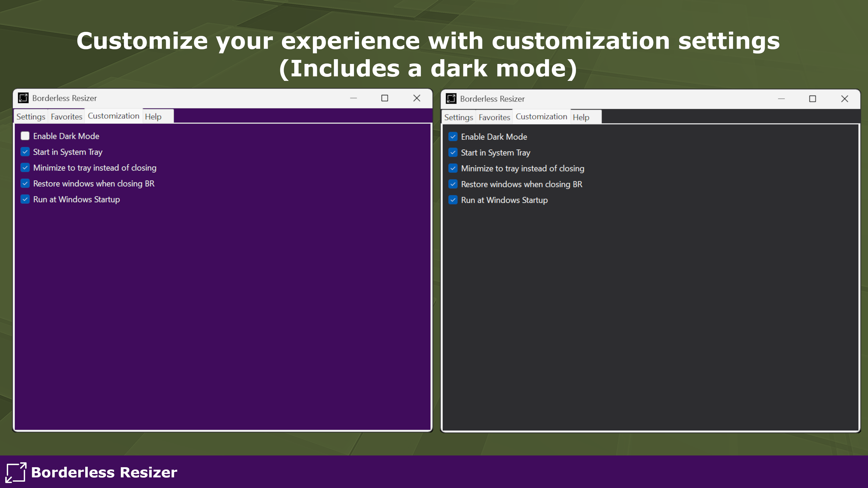Enable Dark Mode in the purple window

click(25, 136)
